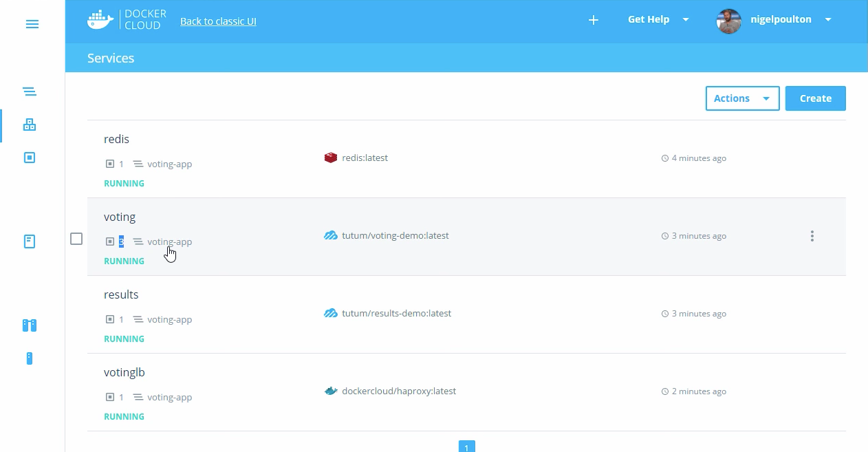Click 3 minutes ago in results row
Viewport: 868px width, 452px height.
(x=699, y=314)
